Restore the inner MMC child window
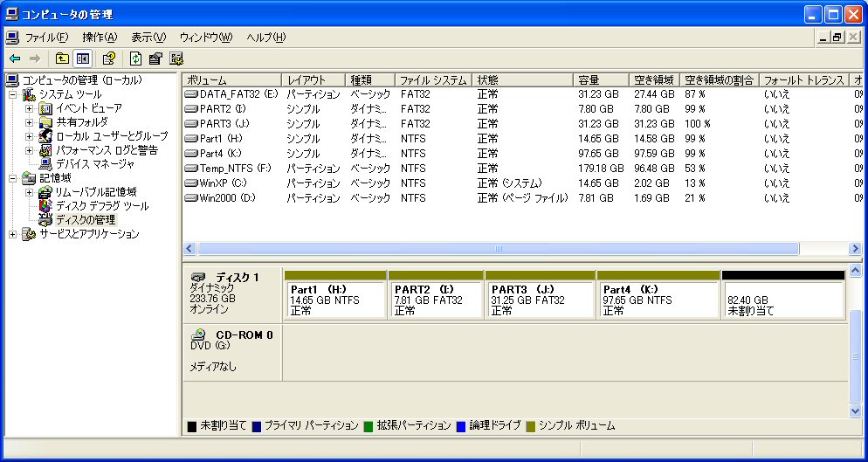The image size is (868, 462). [837, 37]
